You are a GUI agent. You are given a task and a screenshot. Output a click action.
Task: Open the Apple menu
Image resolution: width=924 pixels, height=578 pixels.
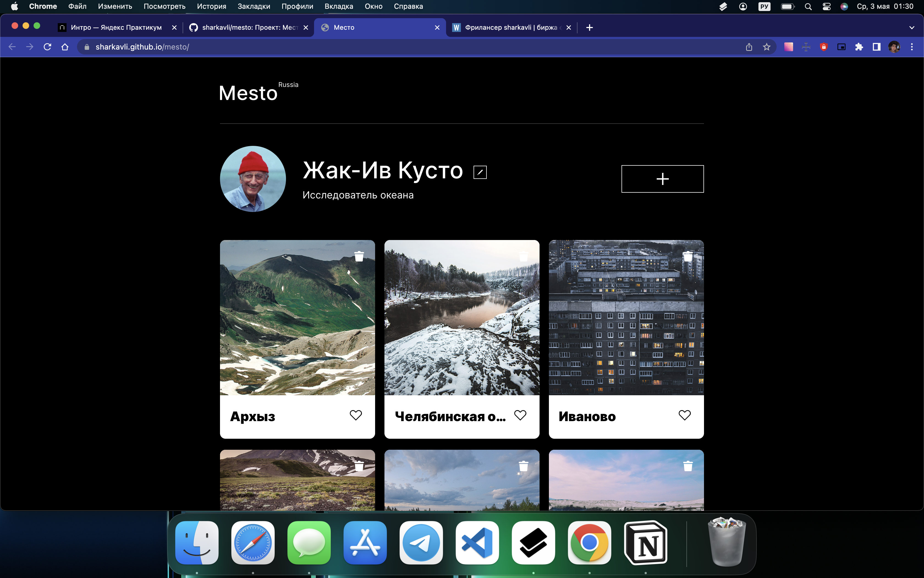(x=15, y=7)
